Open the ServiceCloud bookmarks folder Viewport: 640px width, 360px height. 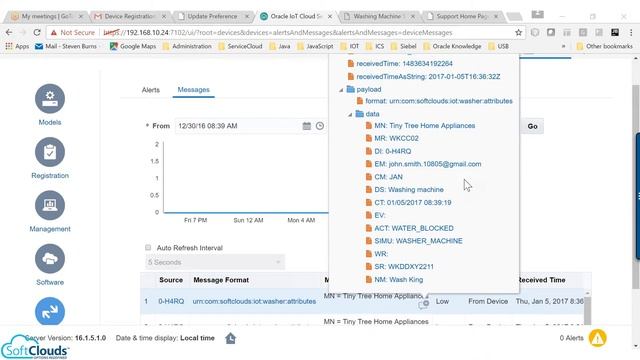click(240, 47)
